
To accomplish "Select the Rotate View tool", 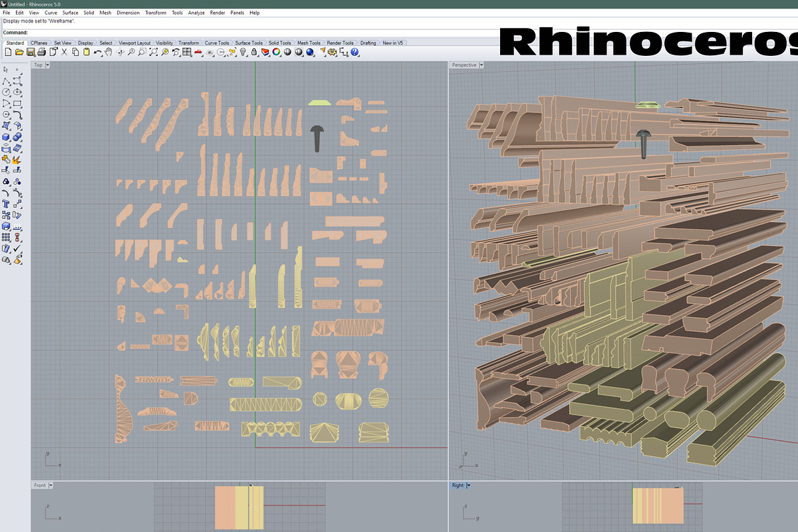I will pyautogui.click(x=120, y=52).
